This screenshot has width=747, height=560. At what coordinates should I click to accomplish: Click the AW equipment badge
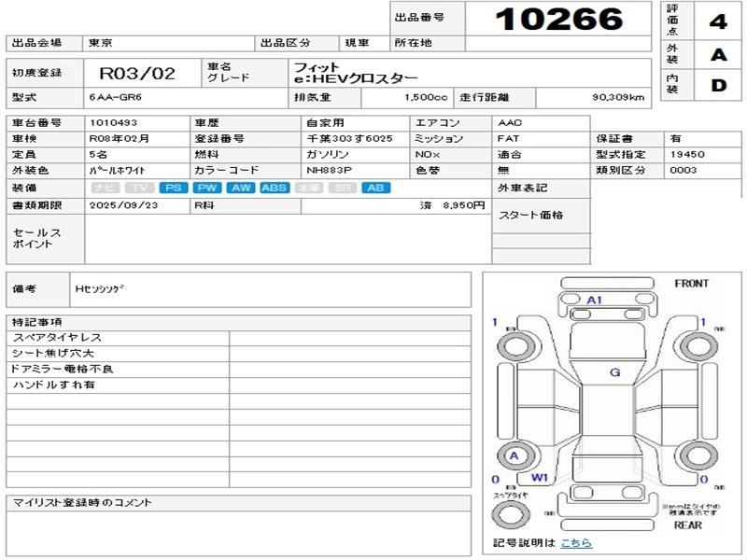pyautogui.click(x=241, y=188)
